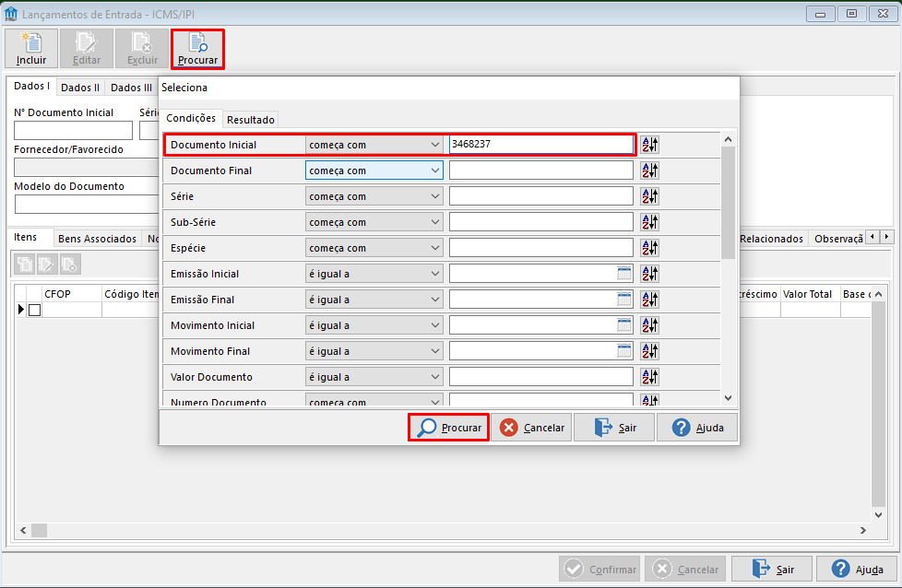Screen dimensions: 902x588
Task: Click sort icon for Emissão Inicial row
Action: click(649, 274)
